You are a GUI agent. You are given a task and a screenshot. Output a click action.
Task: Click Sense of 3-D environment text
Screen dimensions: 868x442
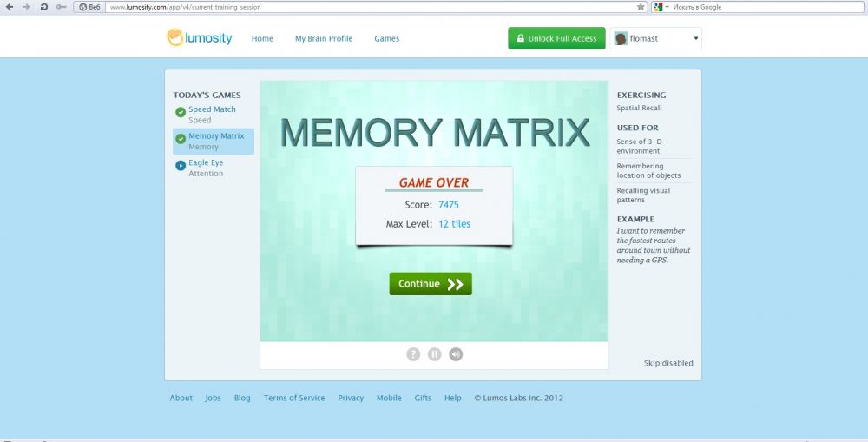click(641, 146)
